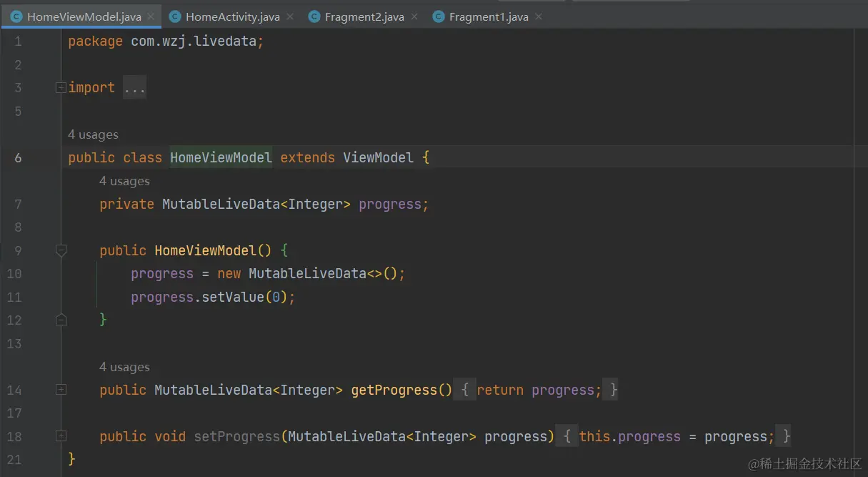Show the 4 usages hint above class declaration

coord(93,134)
